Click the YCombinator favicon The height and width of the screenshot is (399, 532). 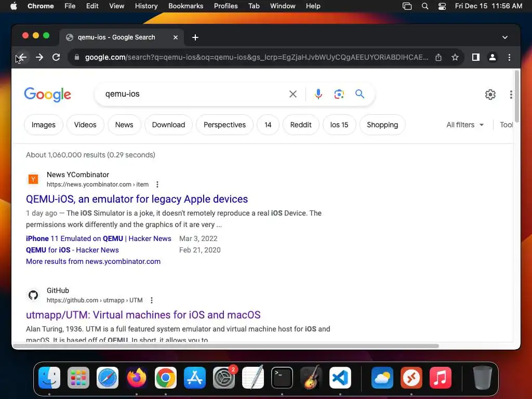pos(33,179)
